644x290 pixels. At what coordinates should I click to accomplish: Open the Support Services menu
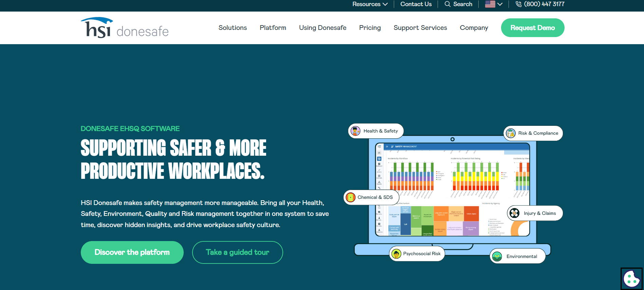(420, 28)
